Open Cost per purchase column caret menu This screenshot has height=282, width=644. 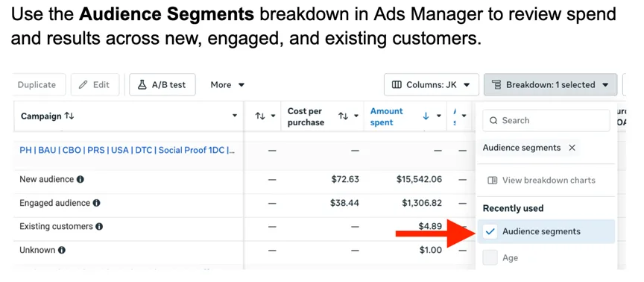(356, 116)
